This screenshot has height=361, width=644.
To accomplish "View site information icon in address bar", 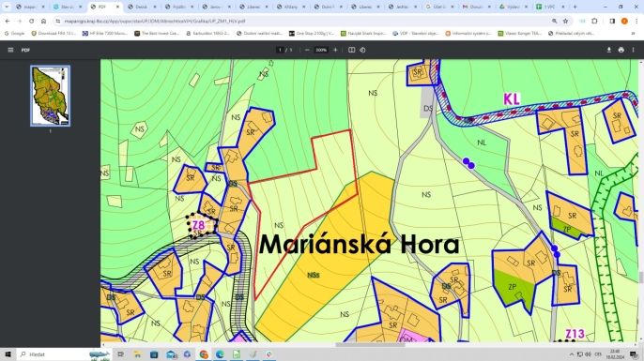I will 58,21.
